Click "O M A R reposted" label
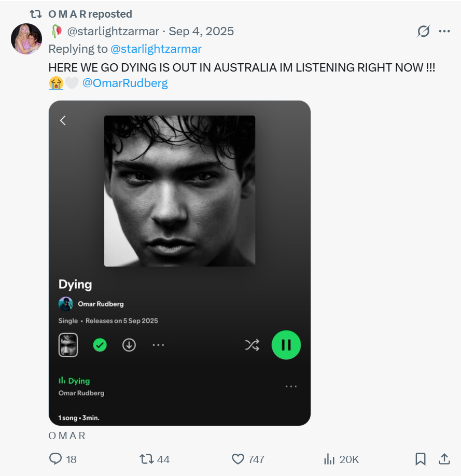This screenshot has height=476, width=461. [90, 14]
